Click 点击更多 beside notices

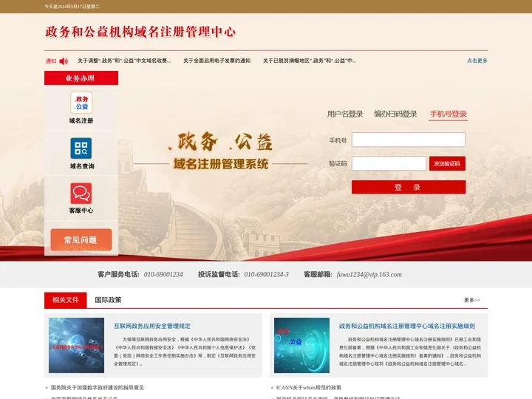tap(477, 61)
